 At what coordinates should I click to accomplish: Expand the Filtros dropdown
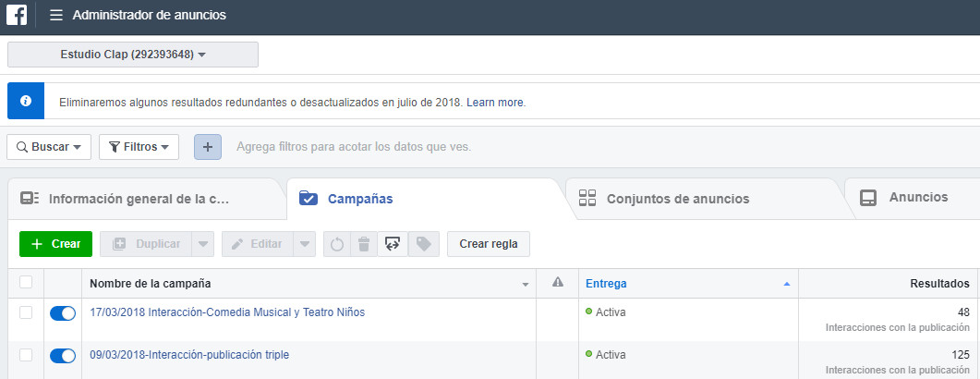pyautogui.click(x=139, y=147)
